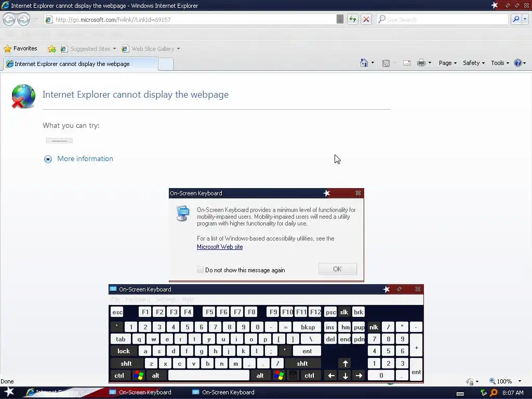Open File menu of On-Screen Keyboard
This screenshot has width=532, height=399.
click(x=115, y=299)
